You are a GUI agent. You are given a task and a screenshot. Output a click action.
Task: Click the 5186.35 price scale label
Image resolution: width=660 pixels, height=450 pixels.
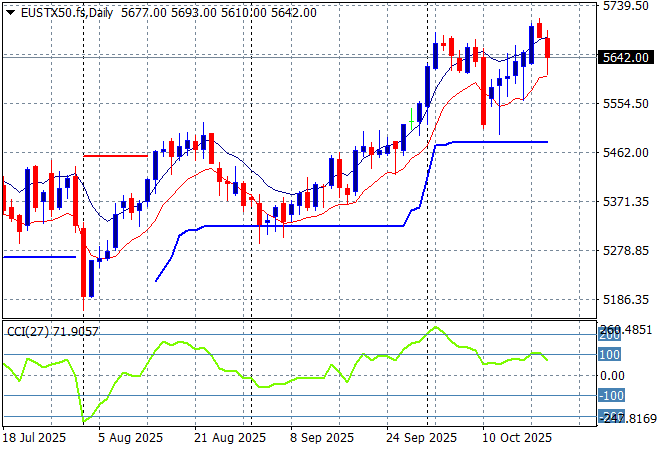click(x=626, y=299)
